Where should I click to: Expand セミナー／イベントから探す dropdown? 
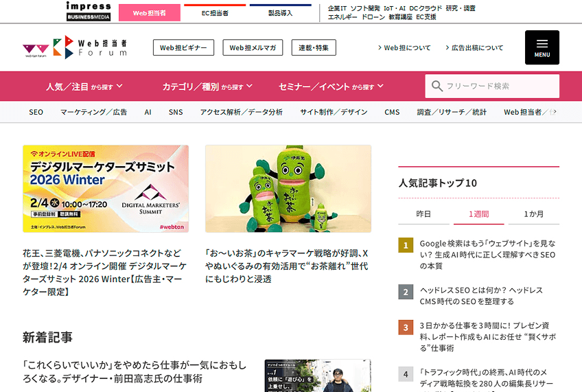pos(331,87)
